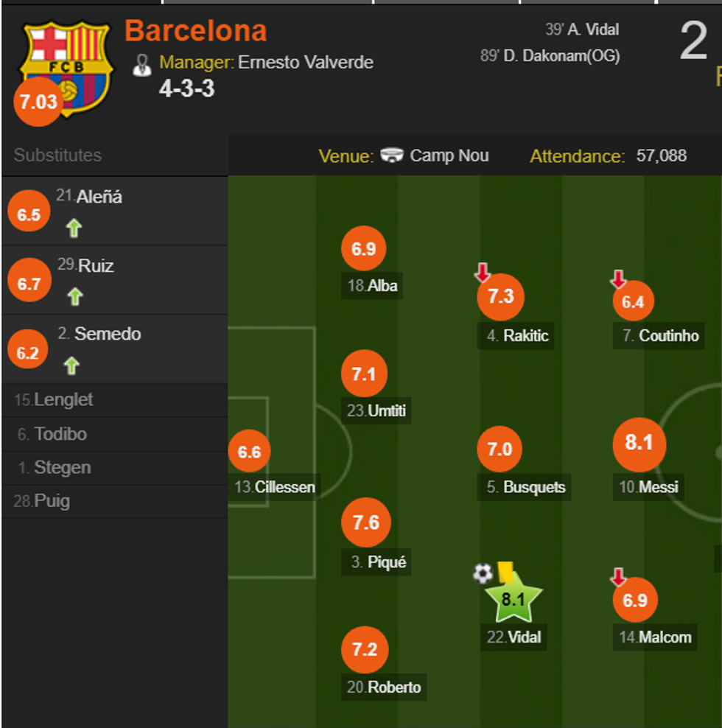Click Rakitic's red substitution arrow
Image resolution: width=722 pixels, height=728 pixels.
tap(483, 274)
